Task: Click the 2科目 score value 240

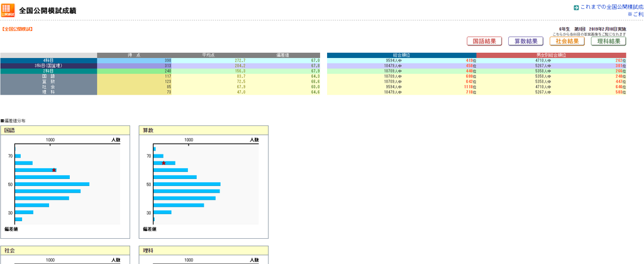Action: pyautogui.click(x=167, y=71)
